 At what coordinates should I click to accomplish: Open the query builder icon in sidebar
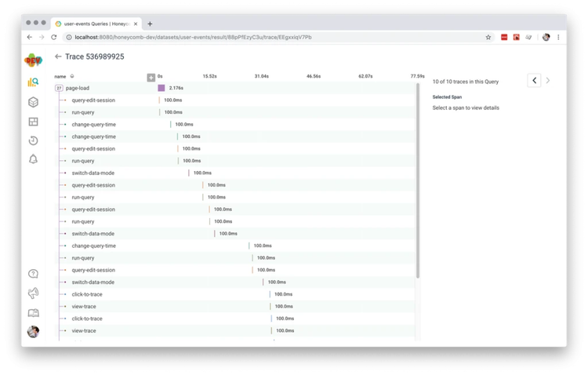point(33,82)
